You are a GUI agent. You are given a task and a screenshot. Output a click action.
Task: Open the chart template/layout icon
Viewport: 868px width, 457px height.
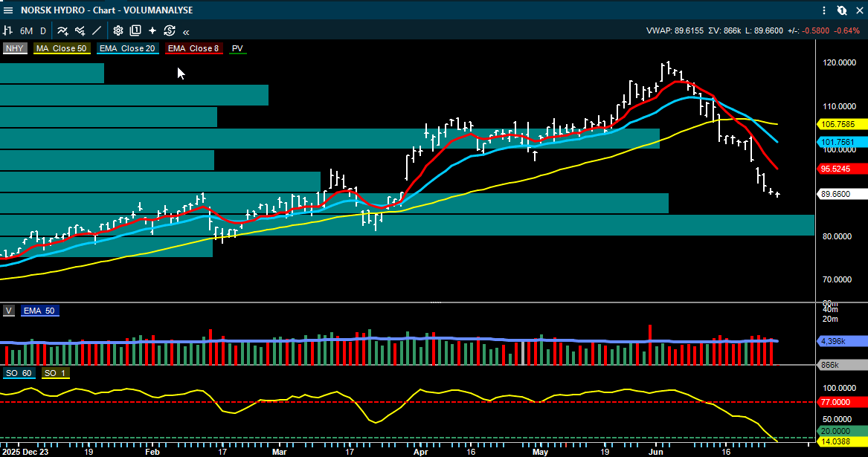(x=135, y=31)
